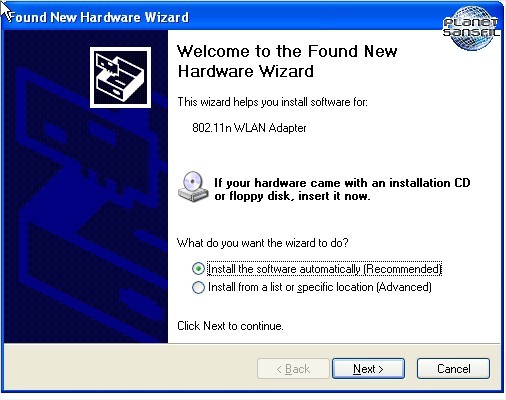
Task: Click the Welcome to the Found New Hardware heading
Action: tap(287, 61)
